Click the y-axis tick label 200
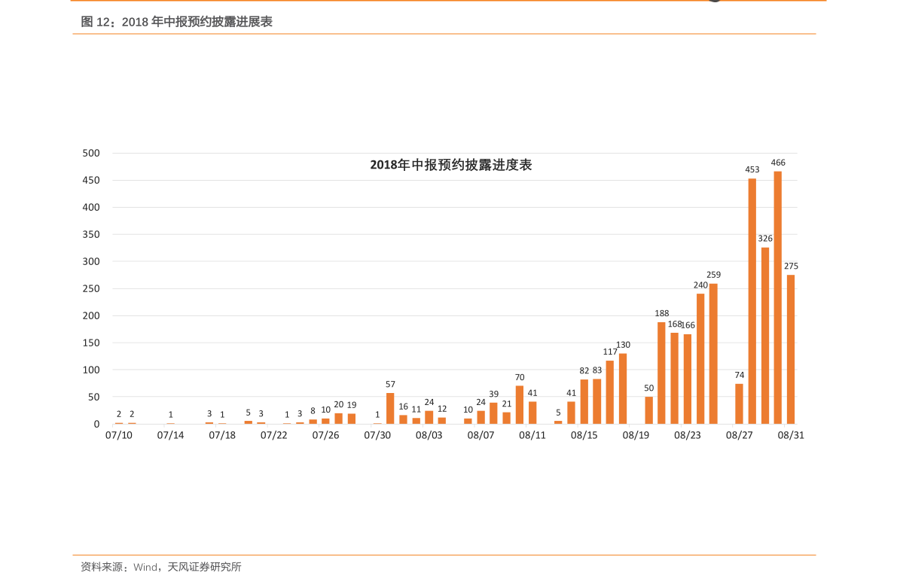 click(x=91, y=315)
